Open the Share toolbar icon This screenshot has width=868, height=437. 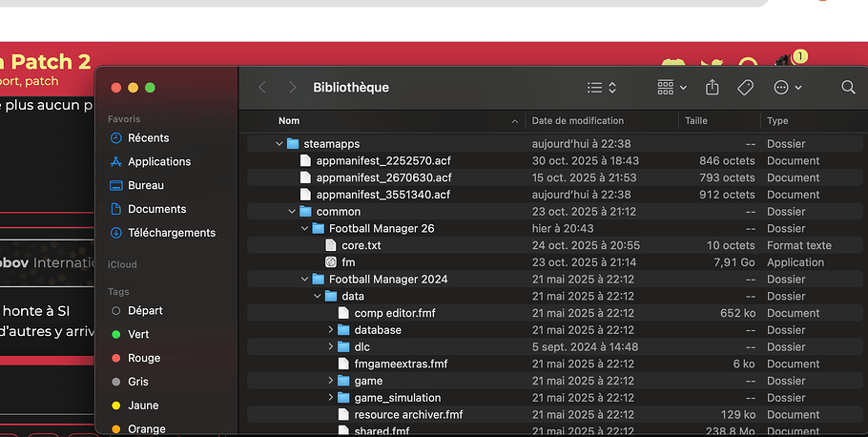tap(712, 87)
